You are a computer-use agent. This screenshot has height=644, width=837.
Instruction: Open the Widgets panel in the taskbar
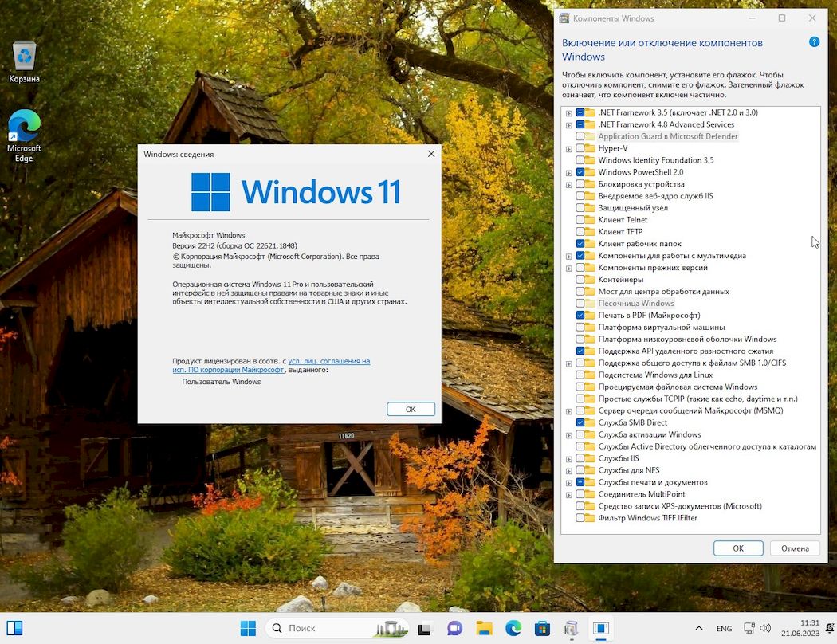(x=14, y=628)
